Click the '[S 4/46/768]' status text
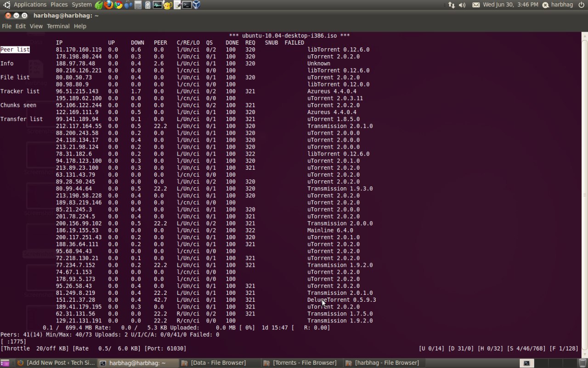This screenshot has width=588, height=368. (x=527, y=349)
